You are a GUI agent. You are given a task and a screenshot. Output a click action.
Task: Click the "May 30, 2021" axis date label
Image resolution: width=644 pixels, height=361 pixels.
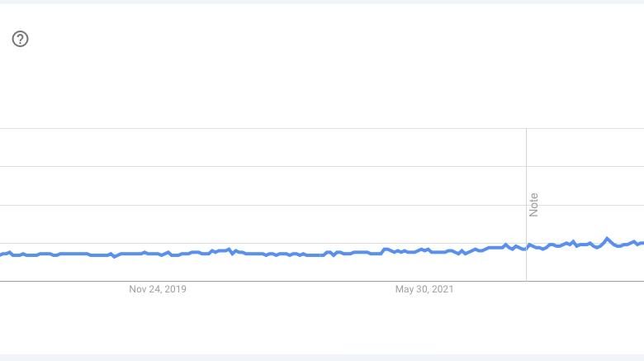(424, 289)
